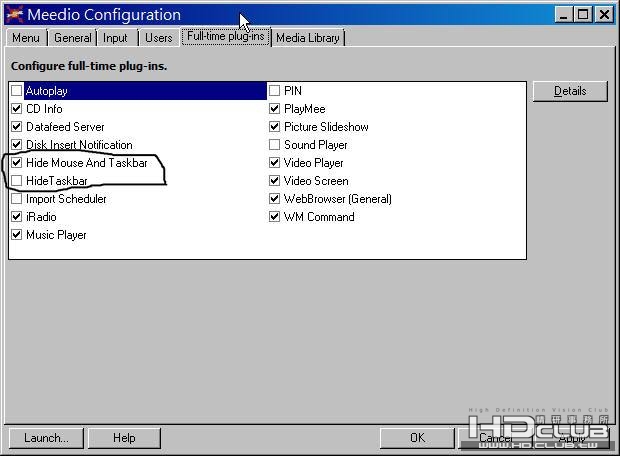This screenshot has height=456, width=620.
Task: Toggle the Music Player checkbox
Action: 17,235
